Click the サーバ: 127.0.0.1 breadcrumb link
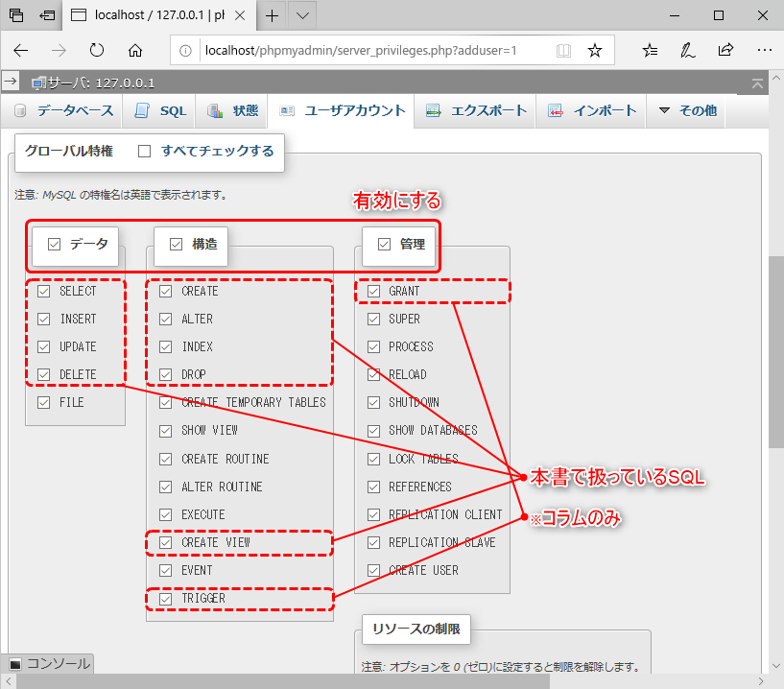This screenshot has width=784, height=689. (x=94, y=83)
